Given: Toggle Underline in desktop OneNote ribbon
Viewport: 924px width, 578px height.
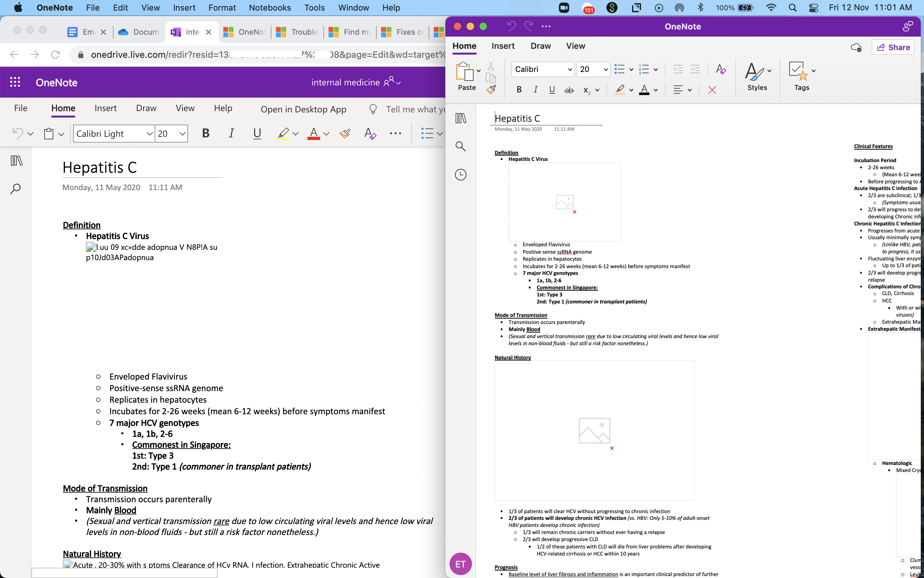Looking at the screenshot, I should 552,90.
